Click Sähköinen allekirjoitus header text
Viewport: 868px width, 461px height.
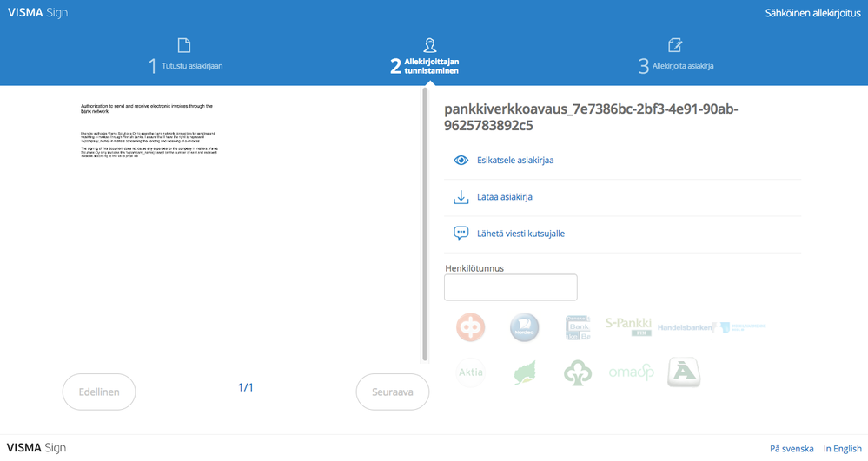click(812, 13)
